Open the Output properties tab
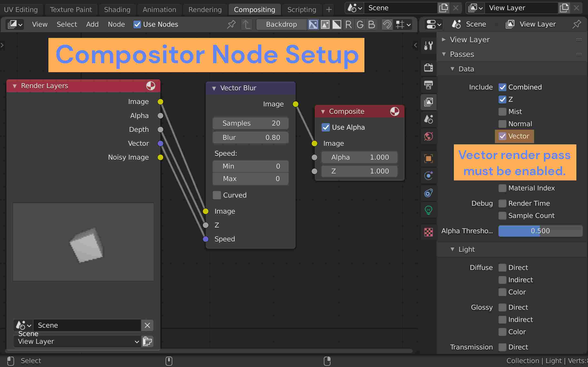 point(428,85)
